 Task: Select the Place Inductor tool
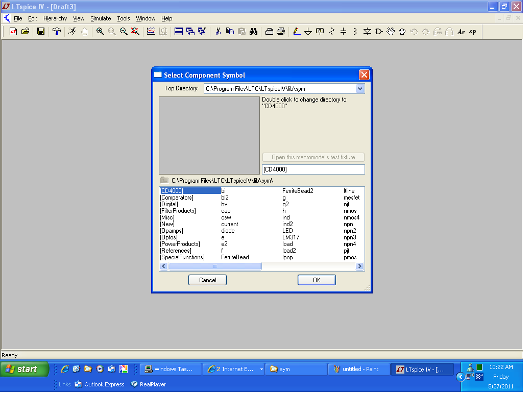coord(355,32)
